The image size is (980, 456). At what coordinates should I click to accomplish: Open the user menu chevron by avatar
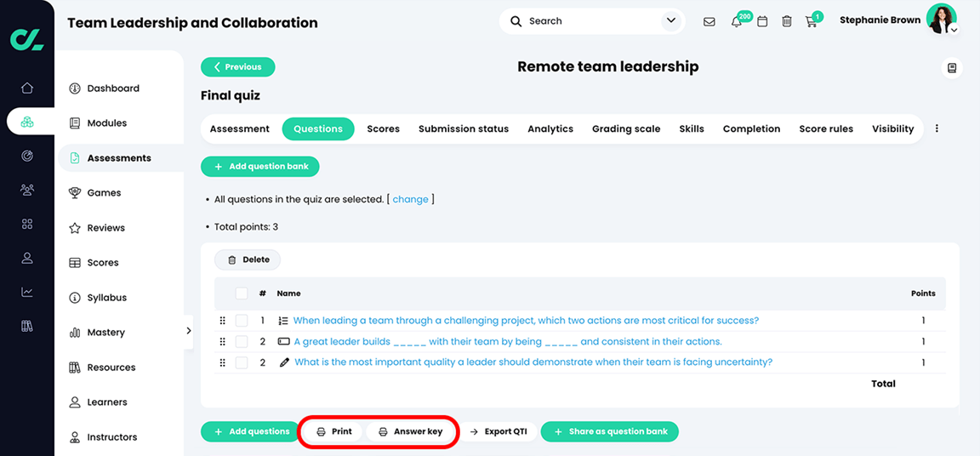(953, 30)
